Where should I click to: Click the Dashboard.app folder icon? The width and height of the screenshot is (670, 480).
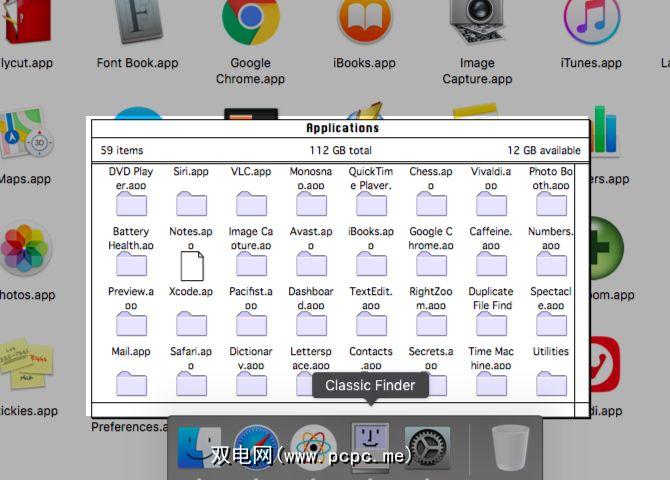311,324
